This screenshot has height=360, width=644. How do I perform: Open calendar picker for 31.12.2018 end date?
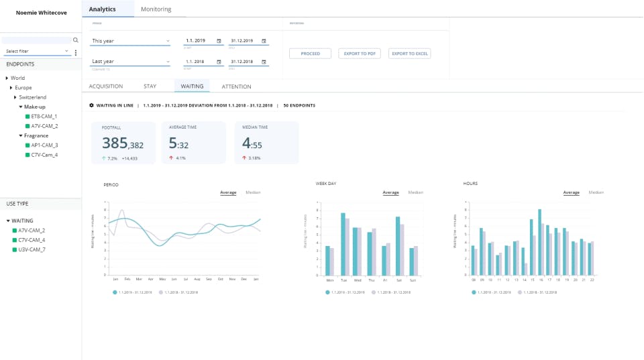click(264, 62)
